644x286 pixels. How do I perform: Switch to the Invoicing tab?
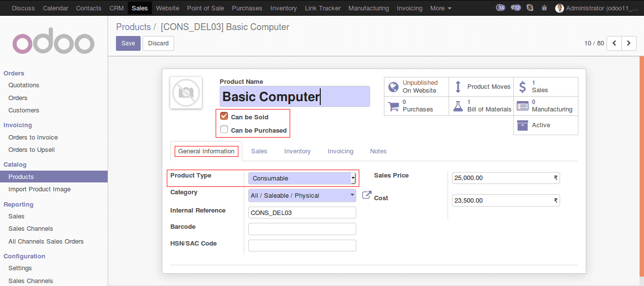pos(341,151)
